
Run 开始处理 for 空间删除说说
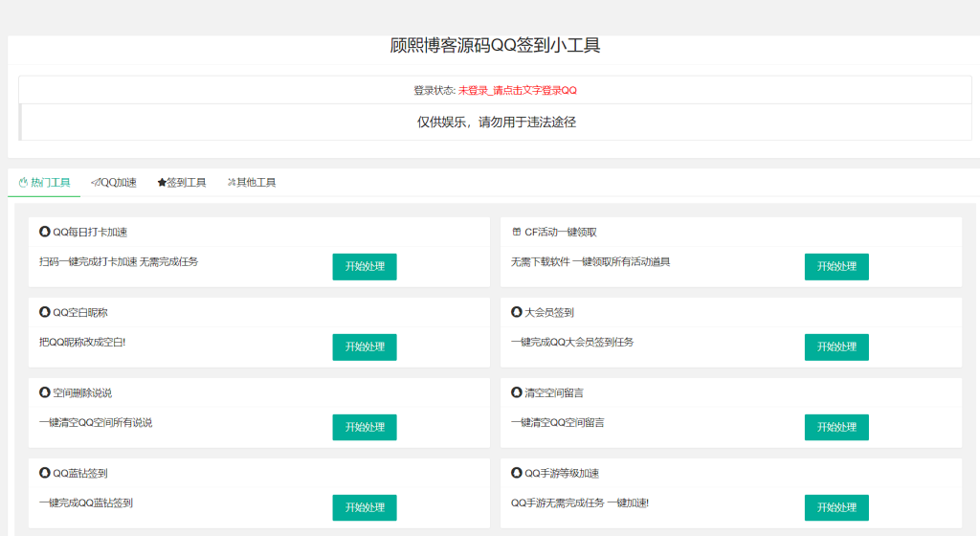click(x=365, y=427)
